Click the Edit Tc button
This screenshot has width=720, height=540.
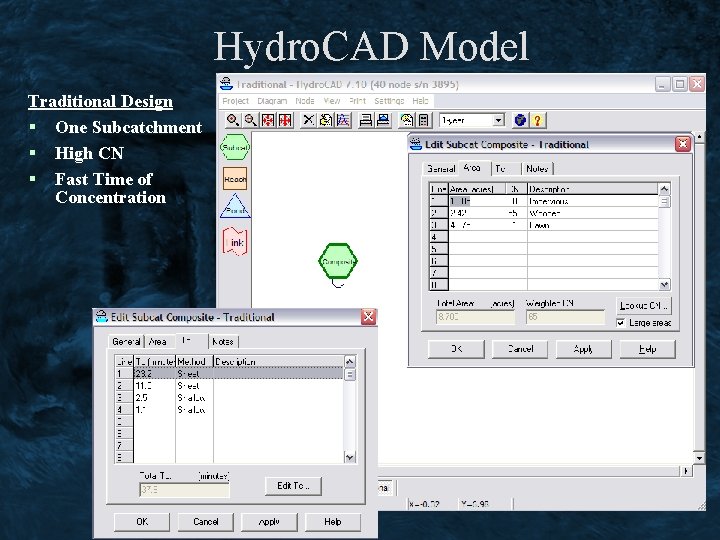click(293, 486)
